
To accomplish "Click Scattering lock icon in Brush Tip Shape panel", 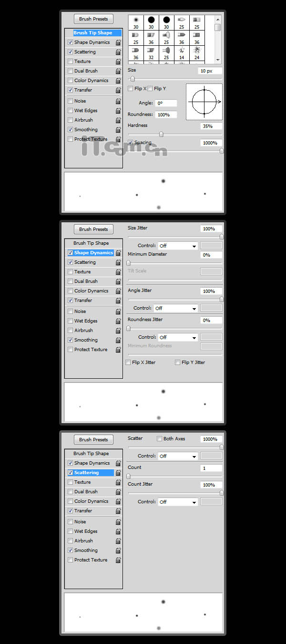I will [x=118, y=52].
